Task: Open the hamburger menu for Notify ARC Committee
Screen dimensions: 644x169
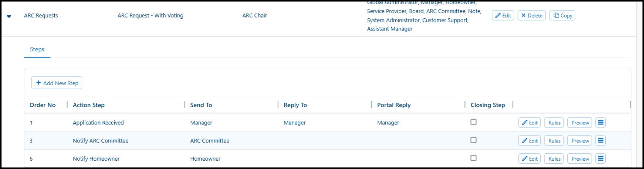Action: [600, 140]
